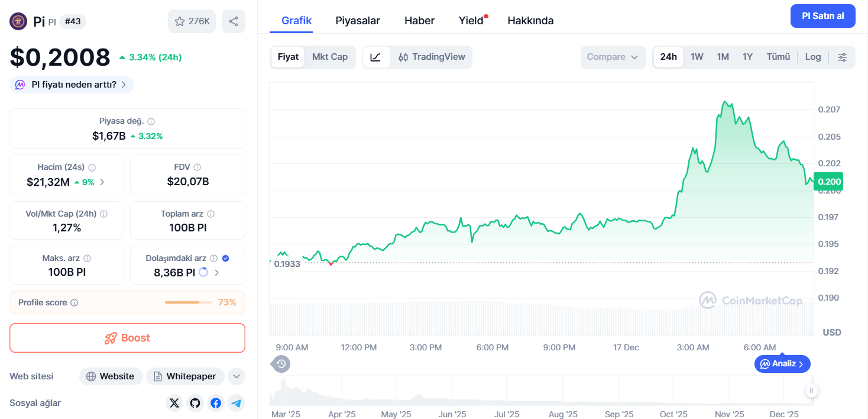868x419 pixels.
Task: Click the share icon next to watchlist
Action: coord(234,21)
